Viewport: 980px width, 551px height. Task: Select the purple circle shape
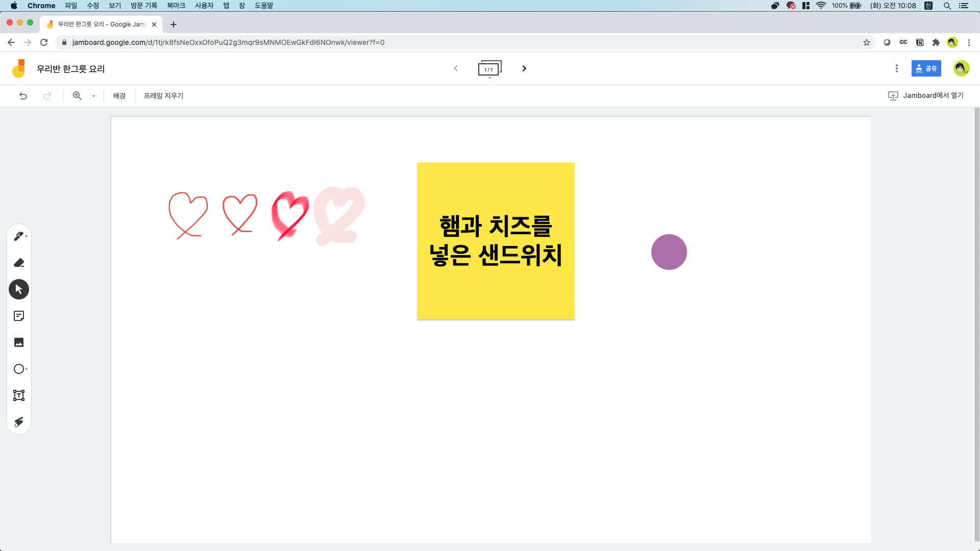pos(669,252)
